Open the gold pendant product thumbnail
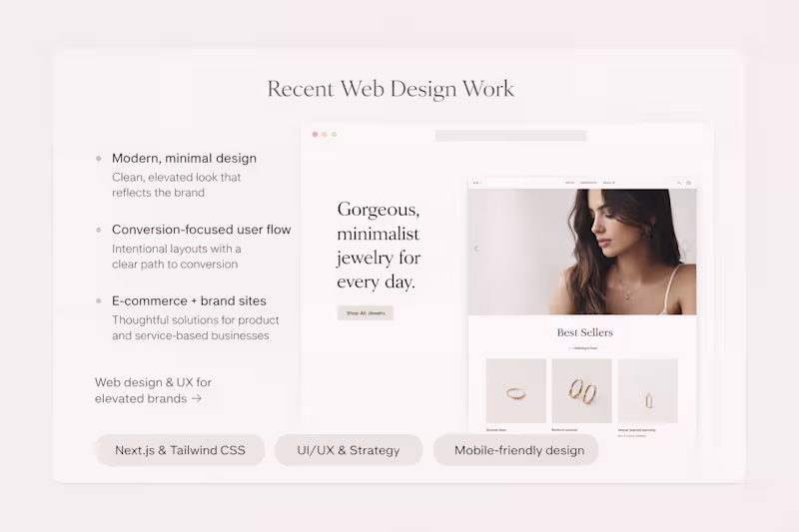This screenshot has width=799, height=532. [x=647, y=391]
